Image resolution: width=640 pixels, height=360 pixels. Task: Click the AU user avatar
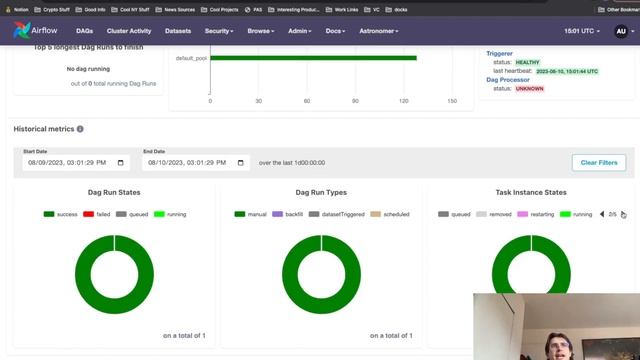[621, 31]
